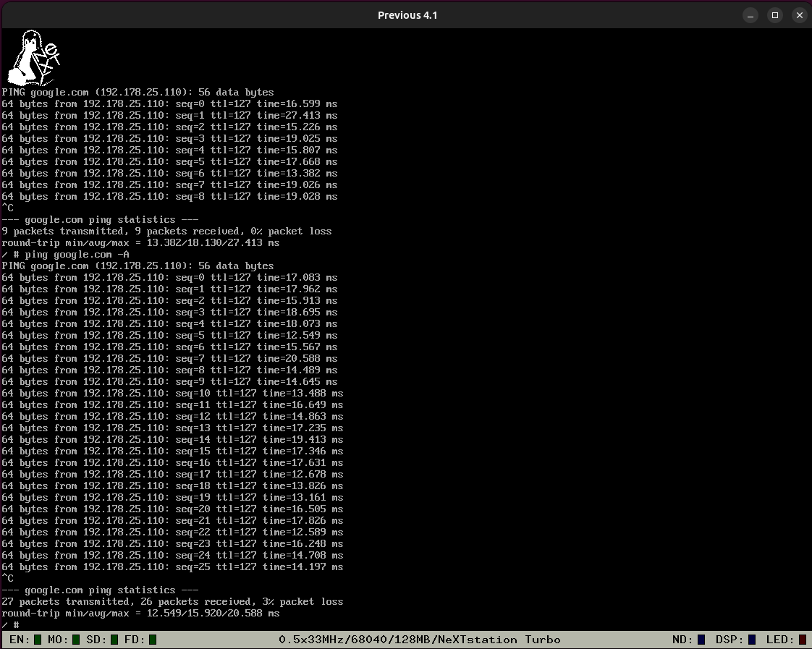Click the seq=23 line with time=16.248 ms
Image resolution: width=812 pixels, height=649 pixels.
tap(172, 544)
